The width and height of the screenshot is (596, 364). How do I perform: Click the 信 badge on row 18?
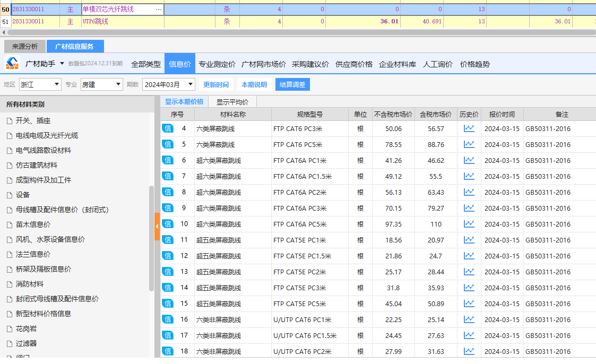[168, 351]
